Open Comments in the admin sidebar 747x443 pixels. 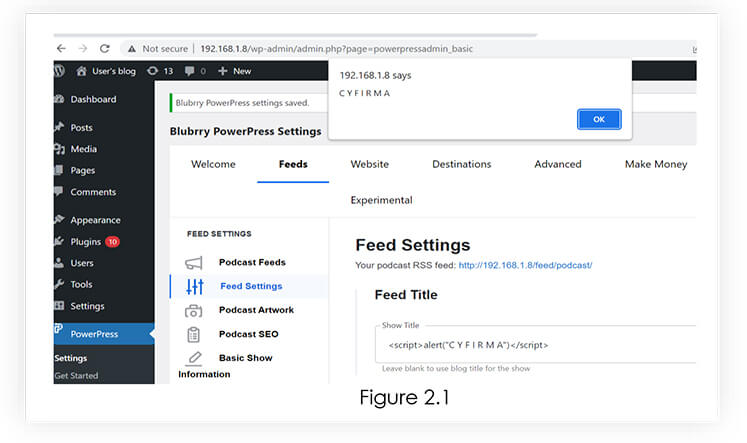point(93,192)
